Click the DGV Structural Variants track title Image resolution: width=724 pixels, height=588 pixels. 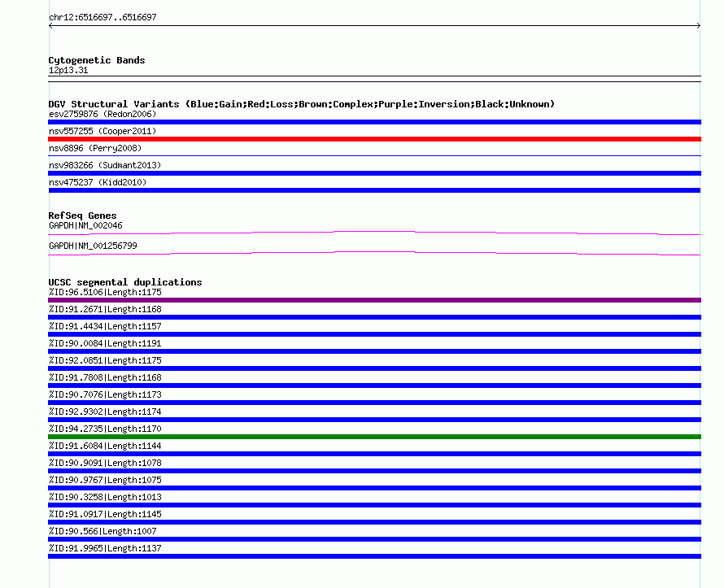(x=301, y=104)
